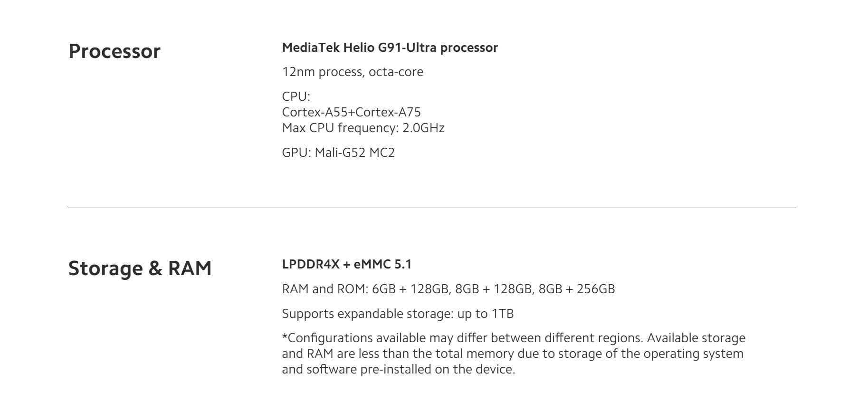Click the *Configurations available disclaimer line
This screenshot has height=402, width=868.
pos(513,338)
